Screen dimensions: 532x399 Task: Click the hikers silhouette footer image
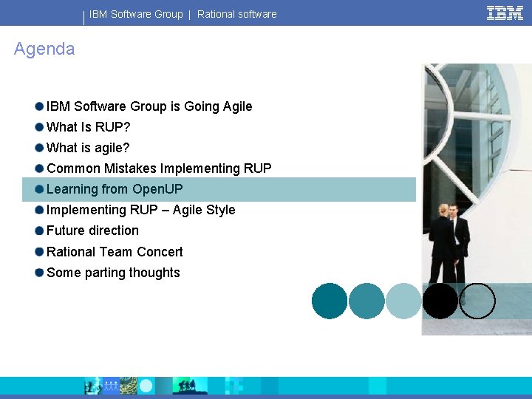[190, 386]
